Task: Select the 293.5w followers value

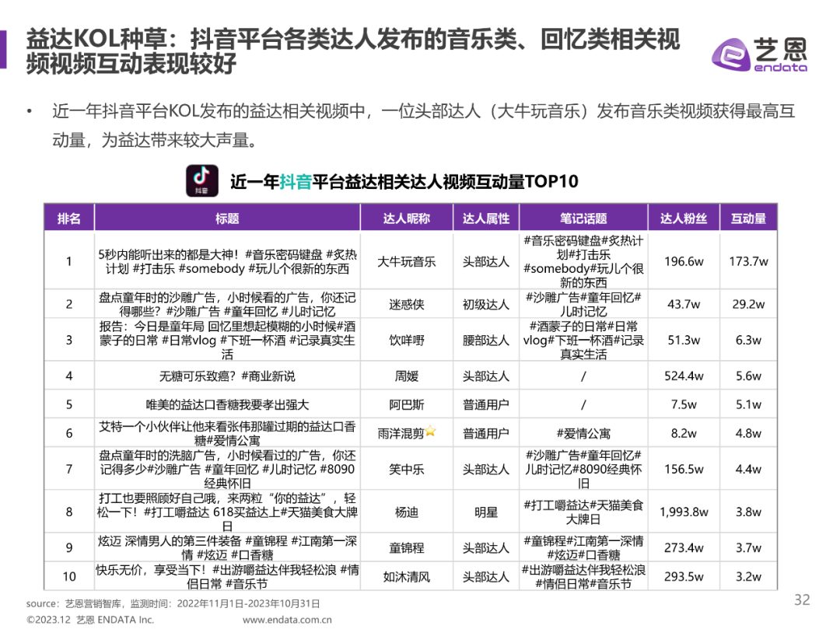Action: (x=684, y=577)
